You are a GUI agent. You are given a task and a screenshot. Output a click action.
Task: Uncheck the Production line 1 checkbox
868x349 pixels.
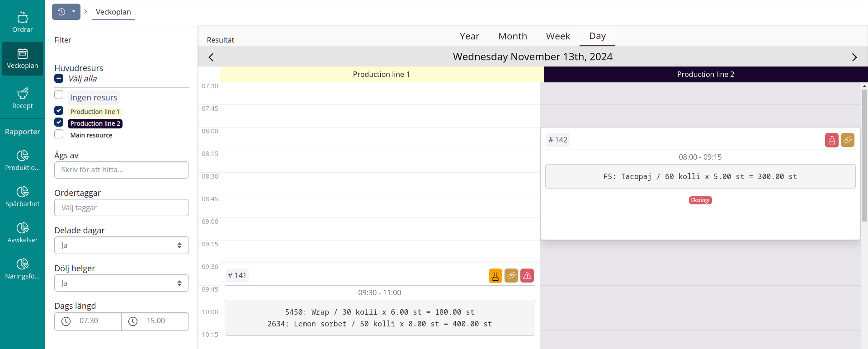[x=59, y=111]
